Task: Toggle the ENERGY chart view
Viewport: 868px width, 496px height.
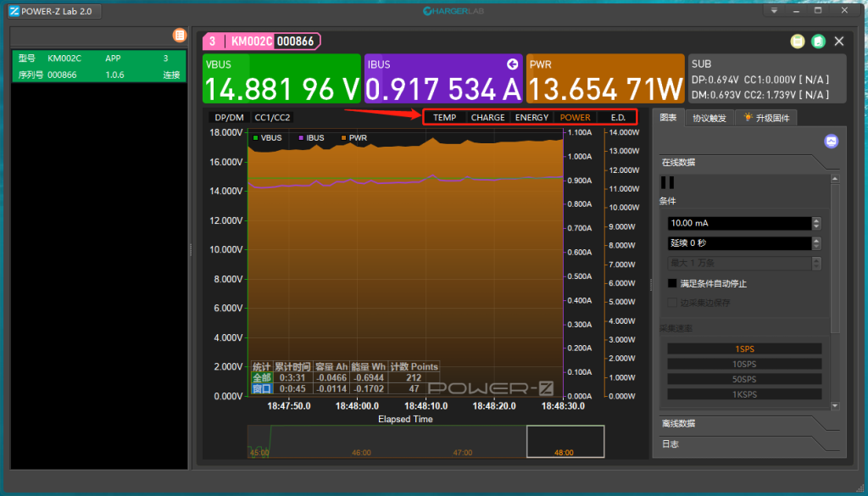Action: (x=531, y=117)
